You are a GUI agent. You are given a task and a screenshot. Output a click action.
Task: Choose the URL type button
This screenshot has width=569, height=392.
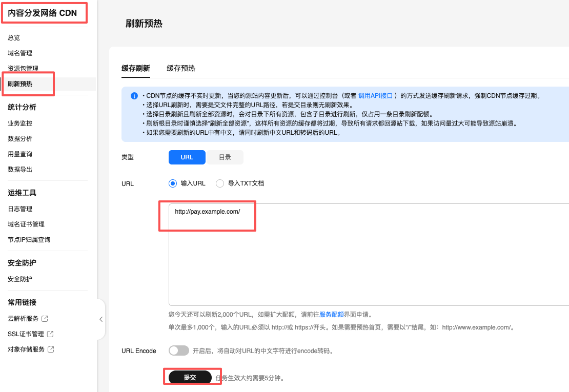point(187,157)
